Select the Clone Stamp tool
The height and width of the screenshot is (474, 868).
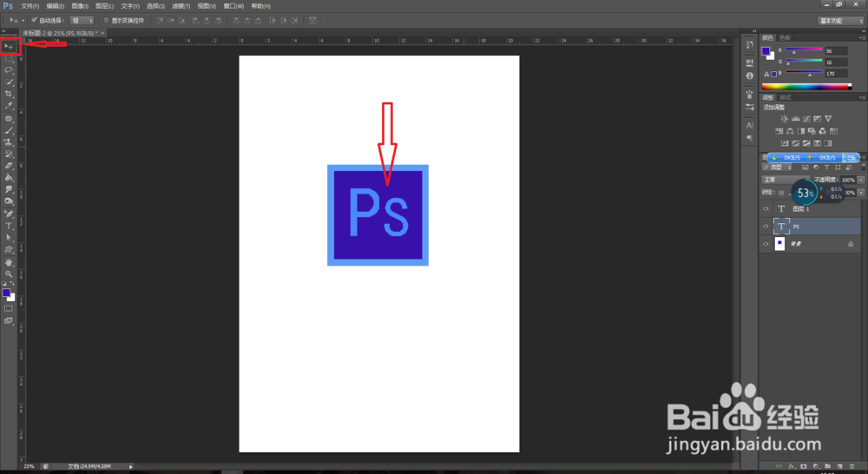tap(9, 142)
